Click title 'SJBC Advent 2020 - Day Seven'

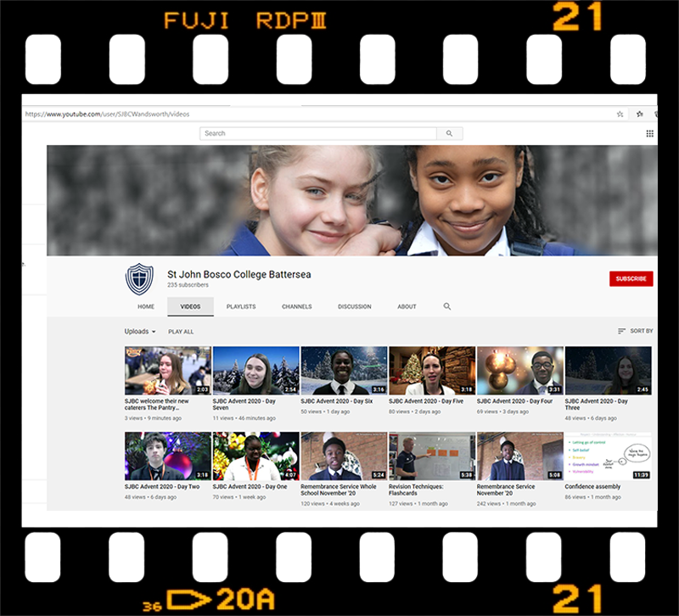[x=244, y=405]
